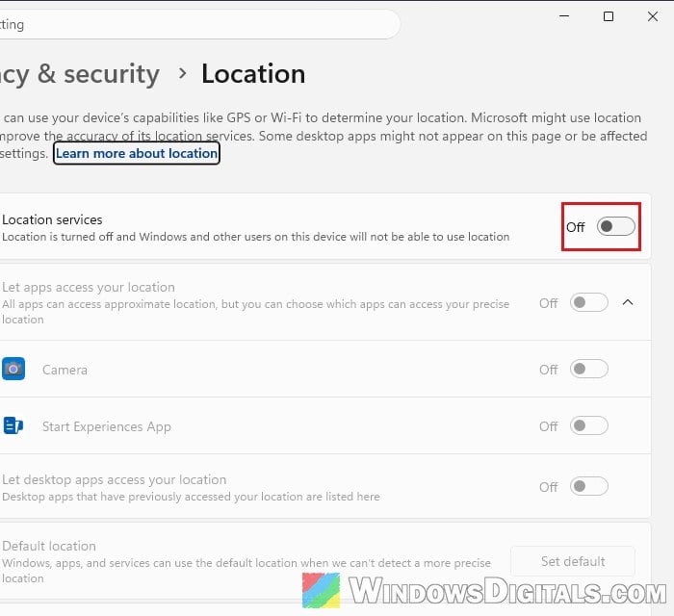Viewport: 674px width, 616px height.
Task: Close the Settings window
Action: (653, 16)
